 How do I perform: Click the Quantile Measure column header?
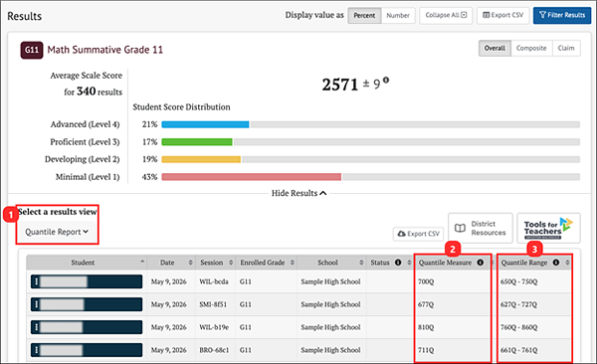point(445,263)
